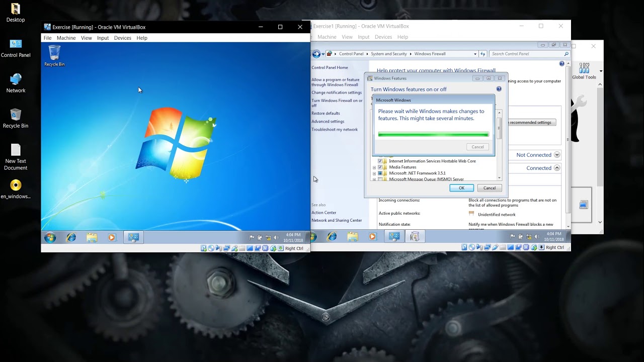
Task: Open Windows Media Player in Exercise VM taskbar
Action: [112, 237]
